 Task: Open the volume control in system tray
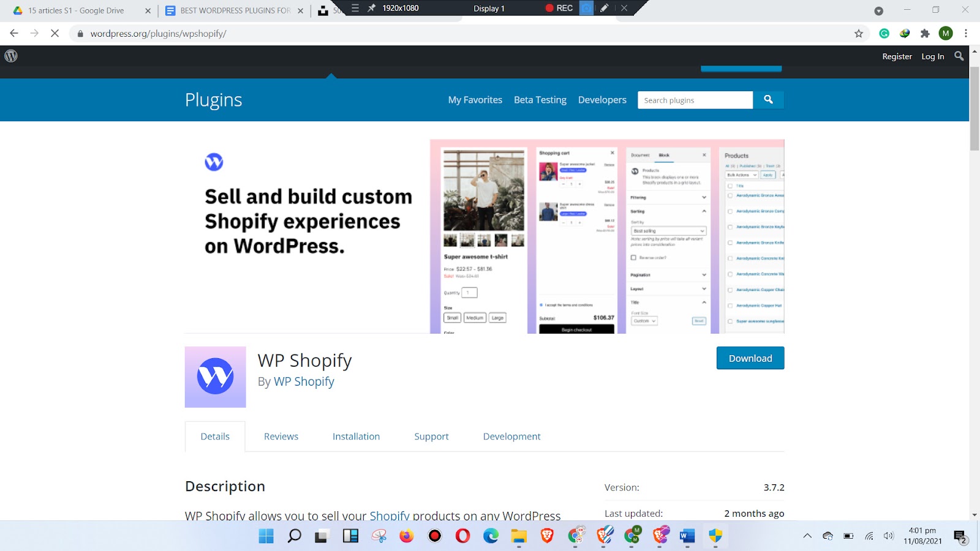click(x=889, y=536)
